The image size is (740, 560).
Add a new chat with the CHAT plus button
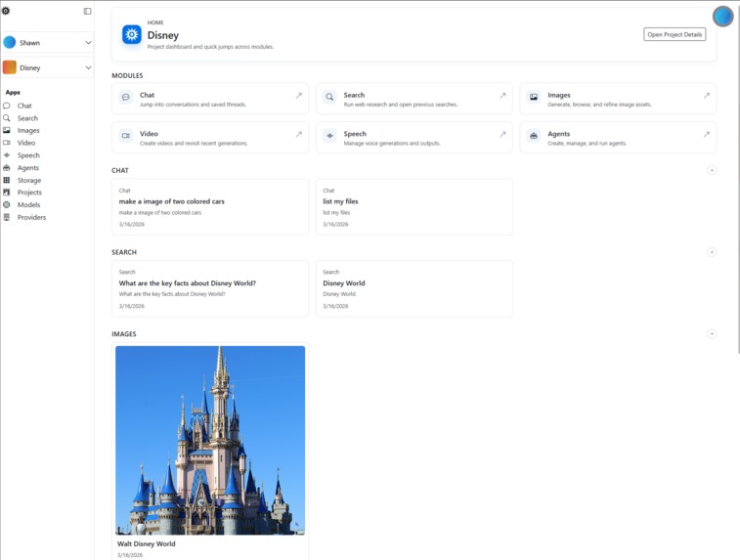coord(712,170)
